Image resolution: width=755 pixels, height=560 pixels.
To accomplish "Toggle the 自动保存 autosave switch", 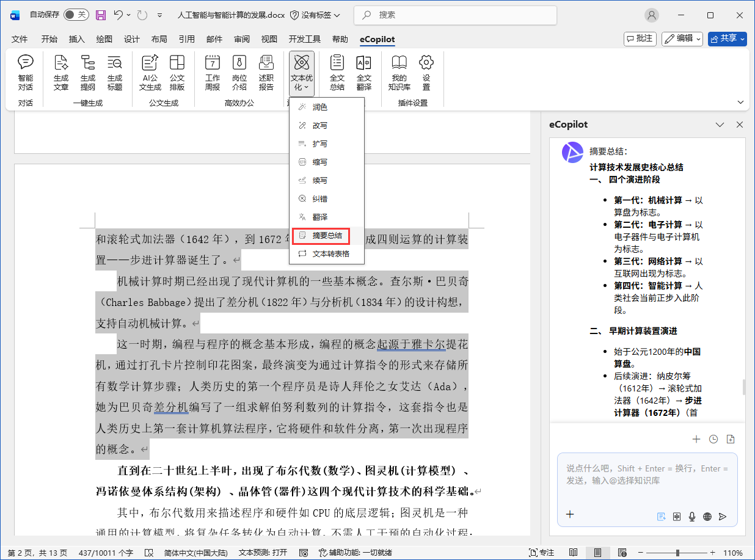I will (x=76, y=15).
